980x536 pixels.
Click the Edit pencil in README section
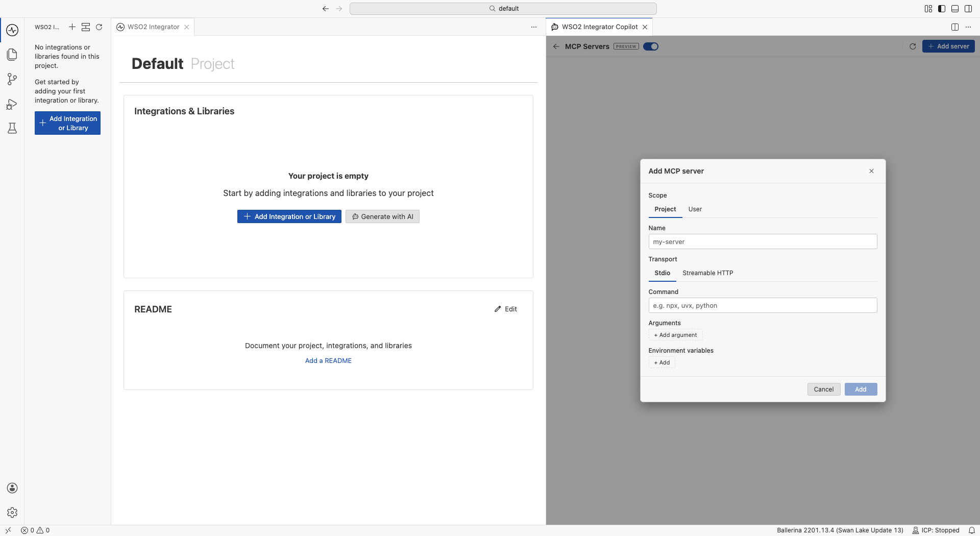pos(505,309)
